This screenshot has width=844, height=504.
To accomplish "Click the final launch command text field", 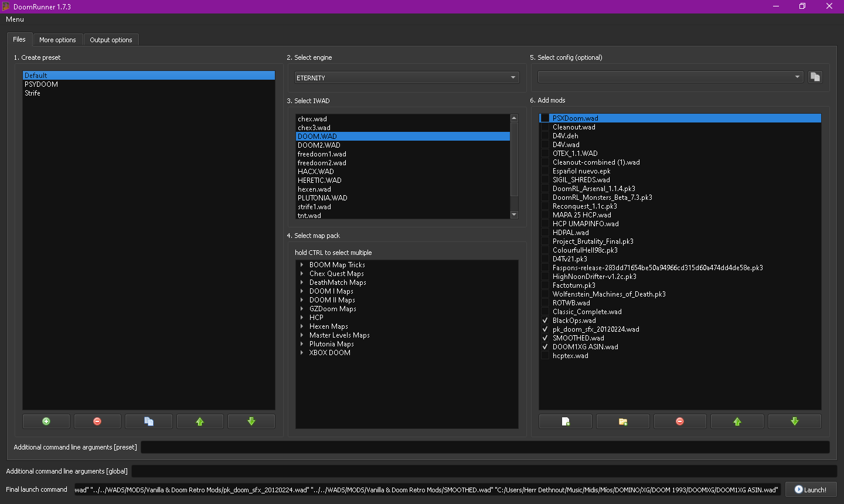I will pos(427,489).
